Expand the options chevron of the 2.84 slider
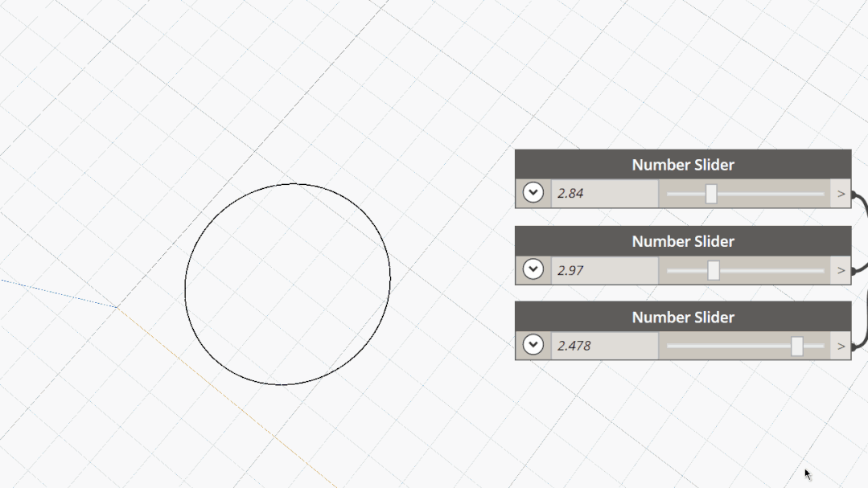Image resolution: width=868 pixels, height=488 pixels. [x=533, y=193]
